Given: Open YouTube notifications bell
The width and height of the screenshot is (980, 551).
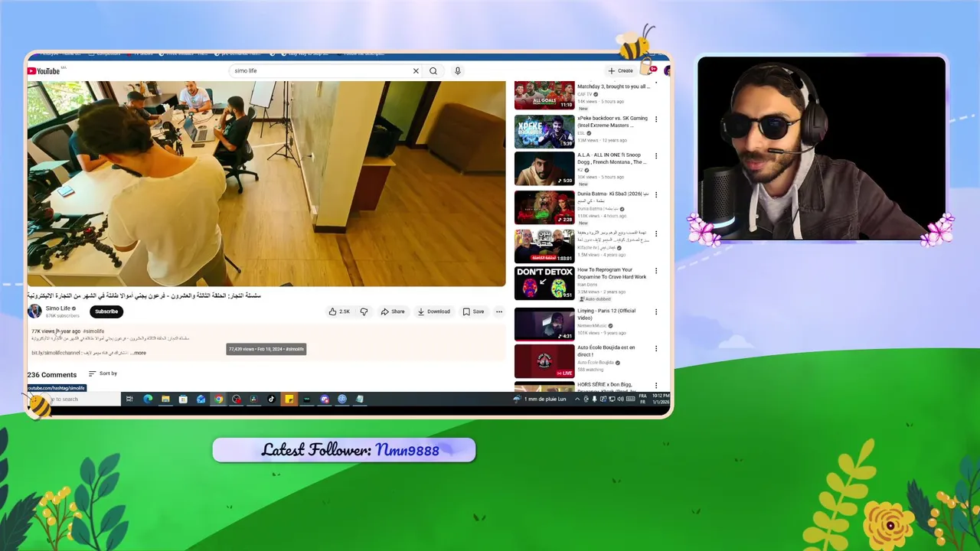Looking at the screenshot, I should [652, 70].
